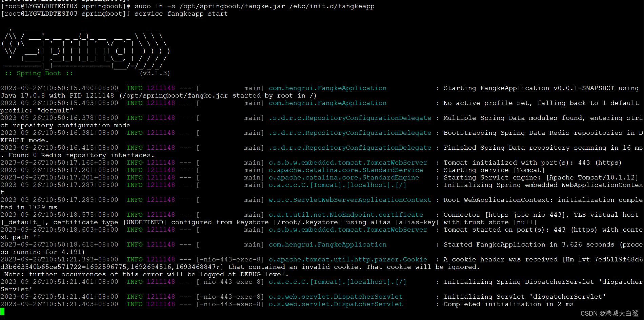The height and width of the screenshot is (320, 644).
Task: Click the 'Started FangkeApplication in 3.626 seconds' line
Action: 529,244
